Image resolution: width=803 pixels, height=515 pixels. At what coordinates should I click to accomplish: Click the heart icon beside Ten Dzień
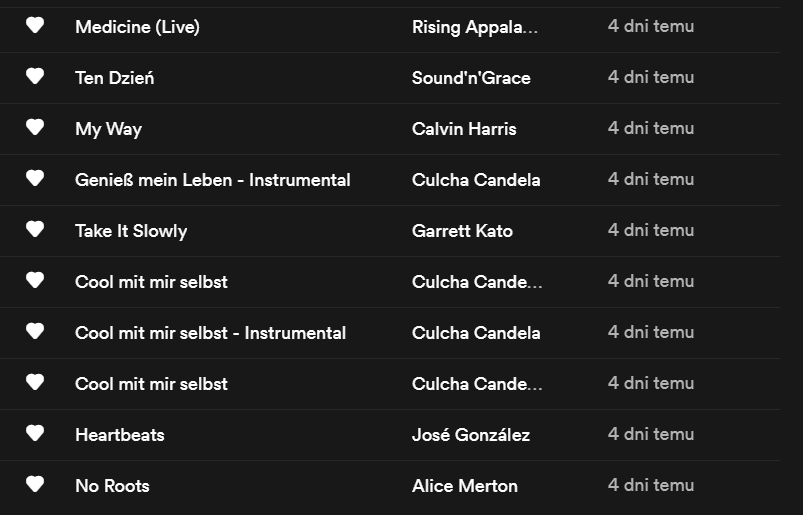click(35, 77)
